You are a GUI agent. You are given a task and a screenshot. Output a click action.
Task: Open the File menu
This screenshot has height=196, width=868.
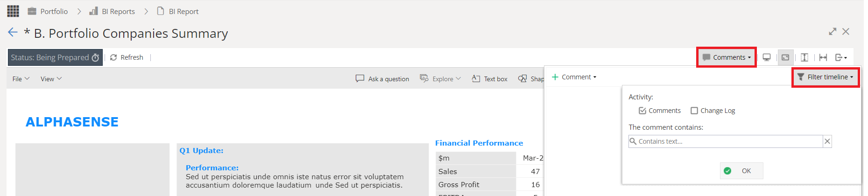[x=21, y=79]
